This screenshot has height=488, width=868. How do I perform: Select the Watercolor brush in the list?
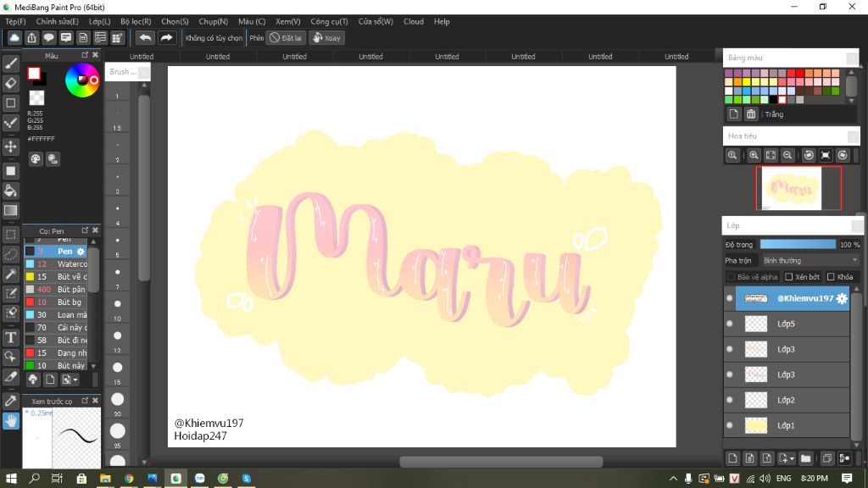[x=55, y=264]
